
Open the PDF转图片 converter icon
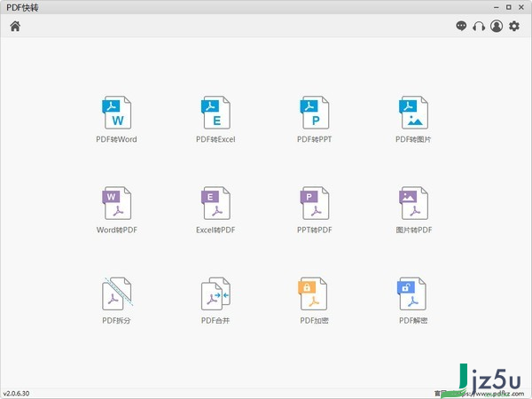tap(413, 113)
